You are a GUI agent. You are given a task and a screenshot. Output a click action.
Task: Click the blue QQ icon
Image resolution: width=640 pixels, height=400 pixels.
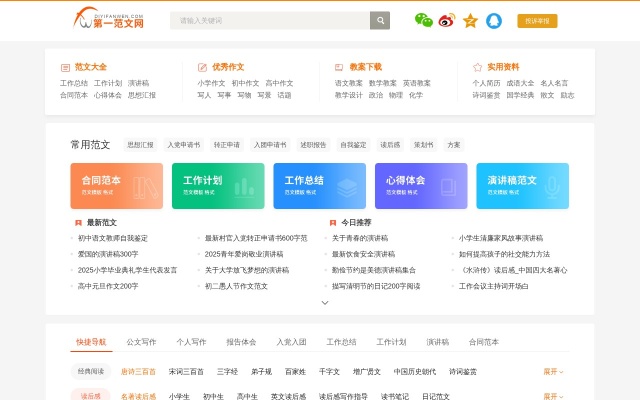click(493, 20)
